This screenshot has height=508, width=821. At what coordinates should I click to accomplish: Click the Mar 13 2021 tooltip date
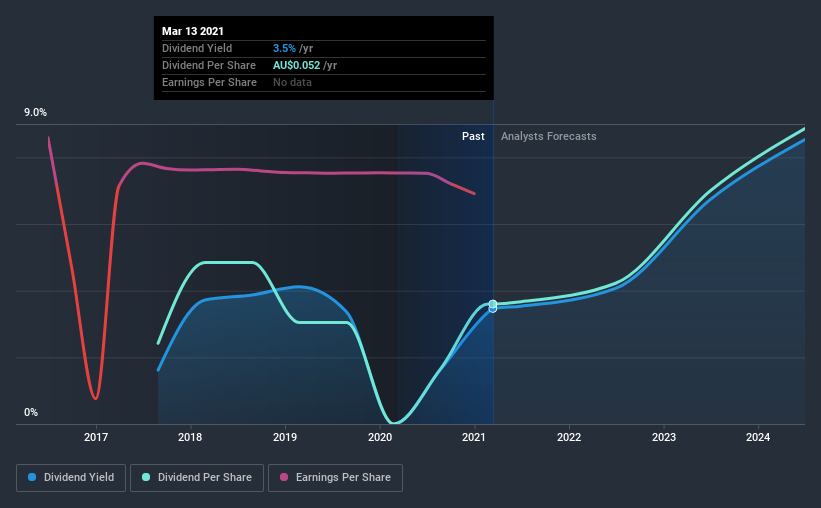193,31
